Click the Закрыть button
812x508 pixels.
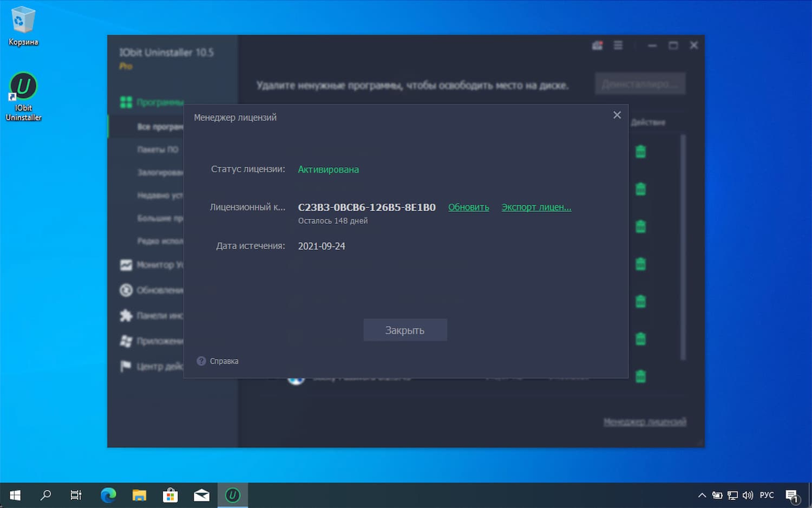click(405, 330)
